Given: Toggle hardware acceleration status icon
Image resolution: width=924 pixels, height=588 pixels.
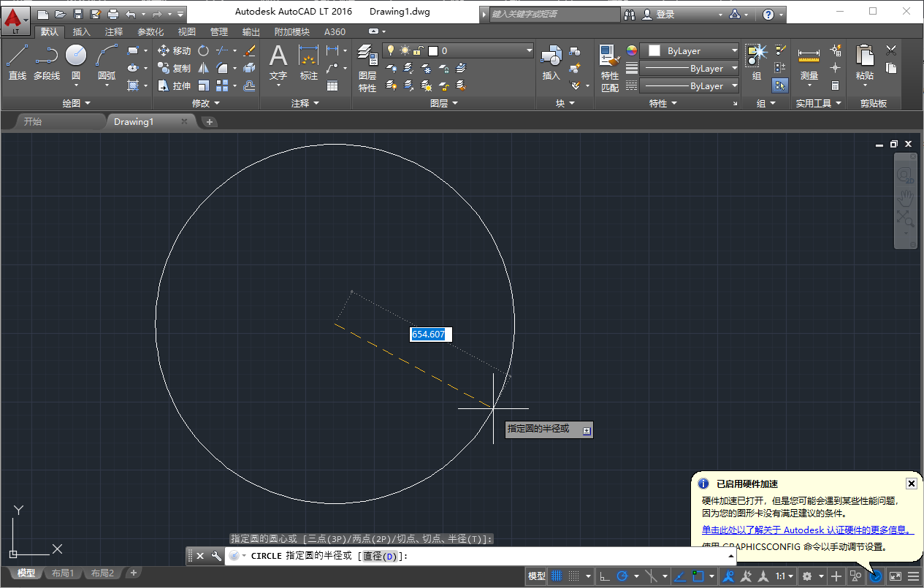Looking at the screenshot, I should tap(876, 576).
